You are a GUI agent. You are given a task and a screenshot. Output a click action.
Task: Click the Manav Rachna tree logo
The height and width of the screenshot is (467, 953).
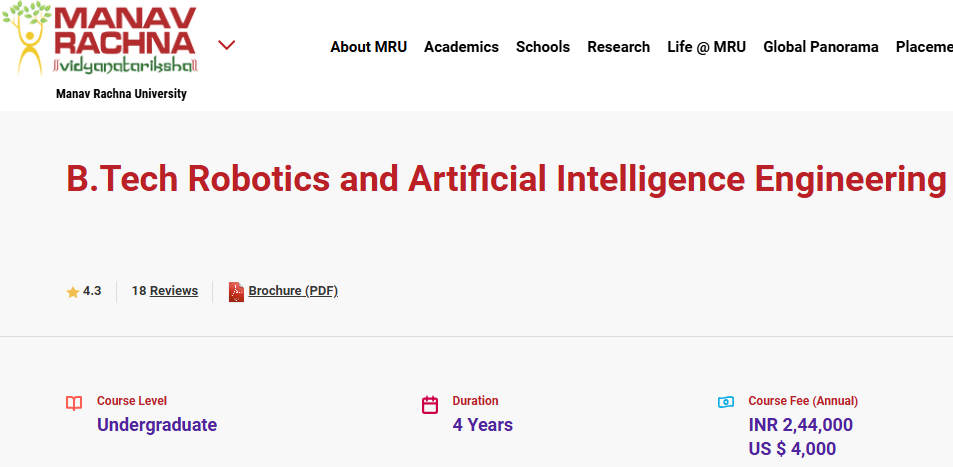tap(100, 38)
